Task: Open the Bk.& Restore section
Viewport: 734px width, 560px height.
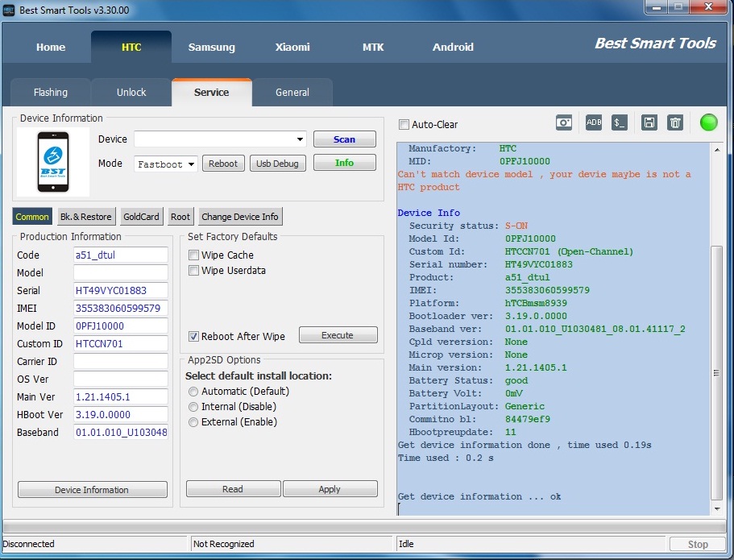Action: pyautogui.click(x=85, y=217)
